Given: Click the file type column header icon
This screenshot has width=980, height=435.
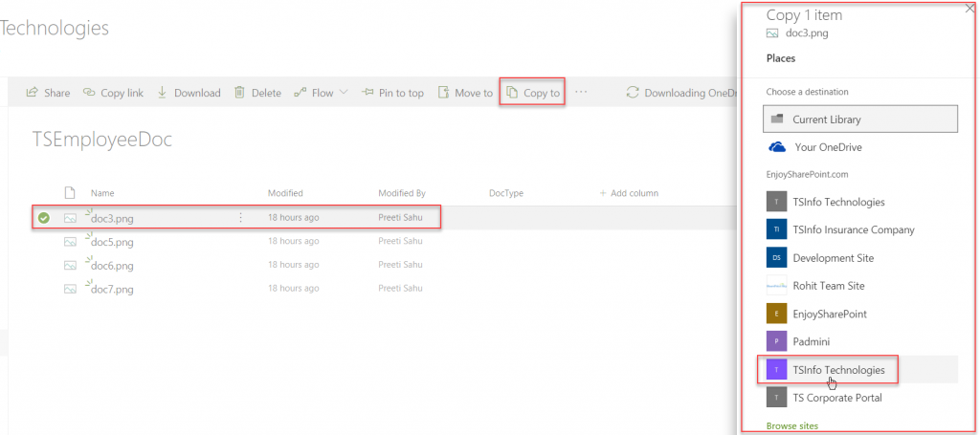Looking at the screenshot, I should [70, 193].
